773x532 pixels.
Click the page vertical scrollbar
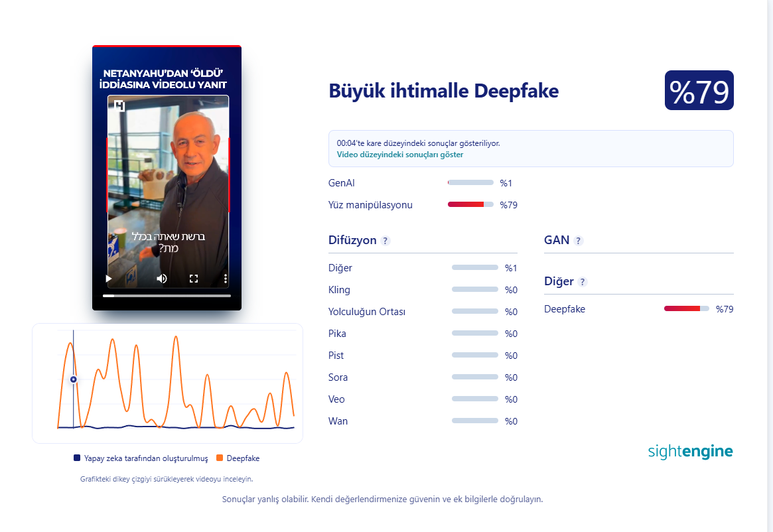coord(770,266)
